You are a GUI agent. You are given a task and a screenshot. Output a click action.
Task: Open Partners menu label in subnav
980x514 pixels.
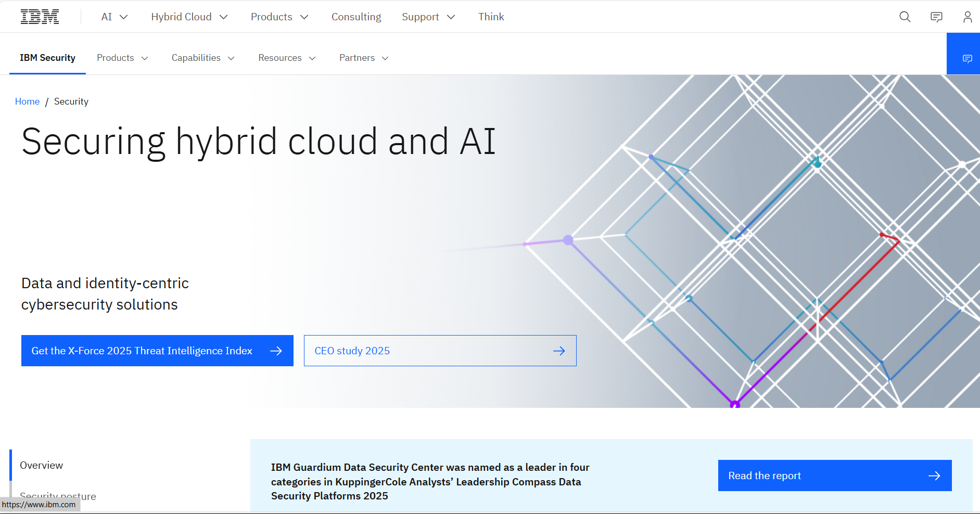point(357,58)
